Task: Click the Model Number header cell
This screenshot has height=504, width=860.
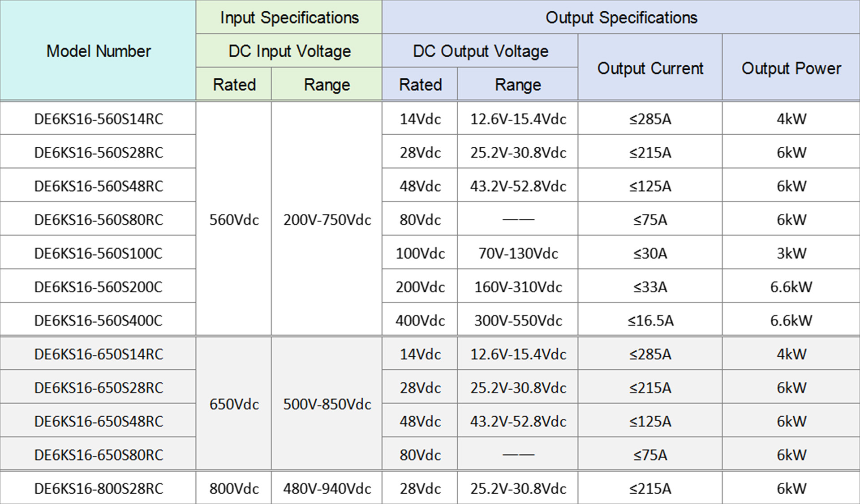Action: (x=98, y=51)
